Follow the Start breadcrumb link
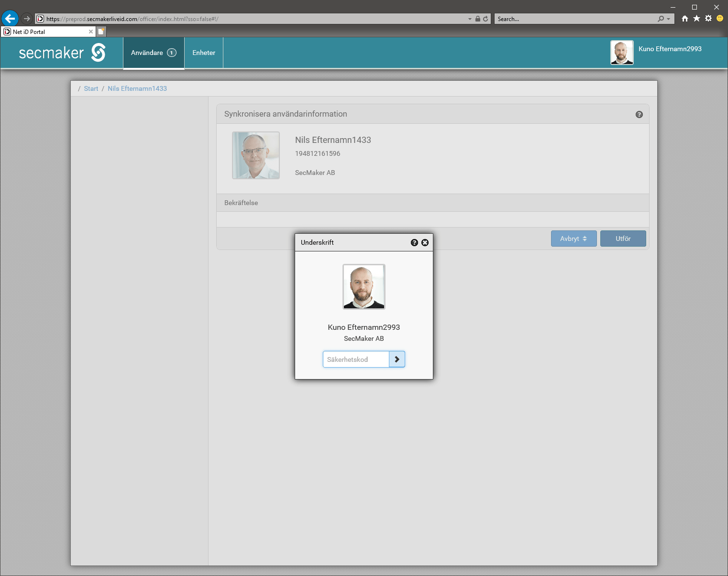 coord(91,89)
